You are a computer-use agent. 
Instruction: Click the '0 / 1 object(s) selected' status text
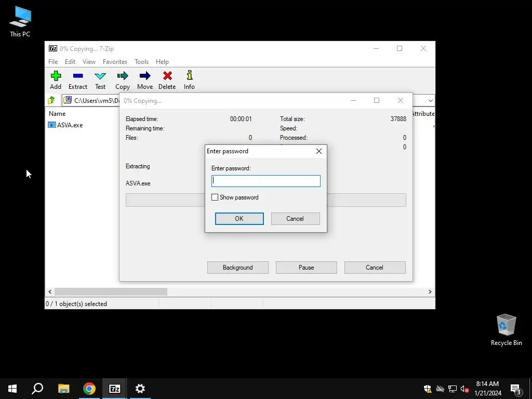[x=76, y=303]
